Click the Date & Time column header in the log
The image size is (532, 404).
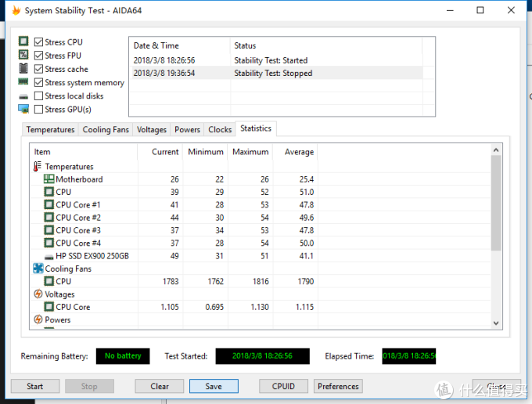tap(180, 45)
